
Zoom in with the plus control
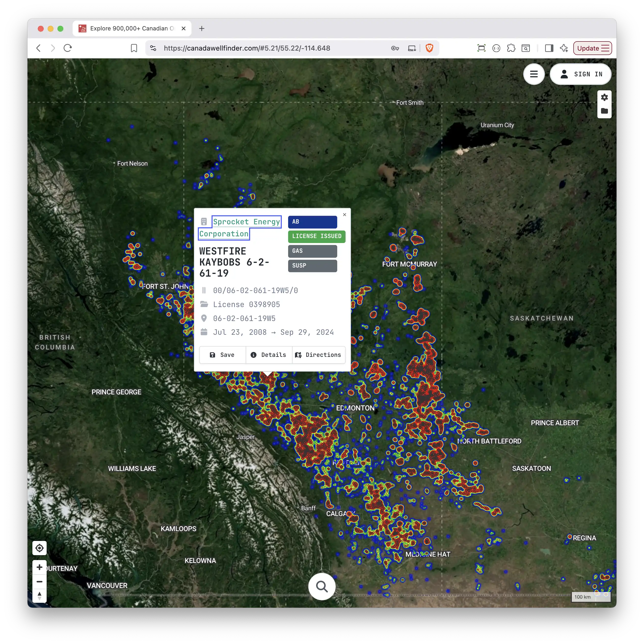pyautogui.click(x=39, y=567)
